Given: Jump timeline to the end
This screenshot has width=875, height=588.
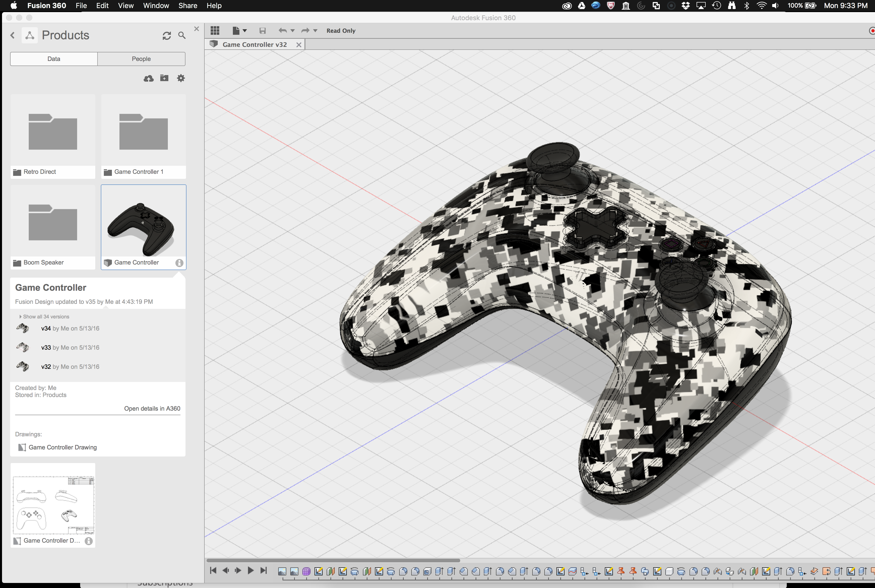Looking at the screenshot, I should tap(264, 571).
